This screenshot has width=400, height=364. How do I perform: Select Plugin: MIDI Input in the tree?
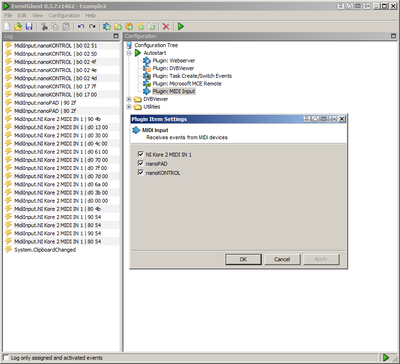[174, 91]
